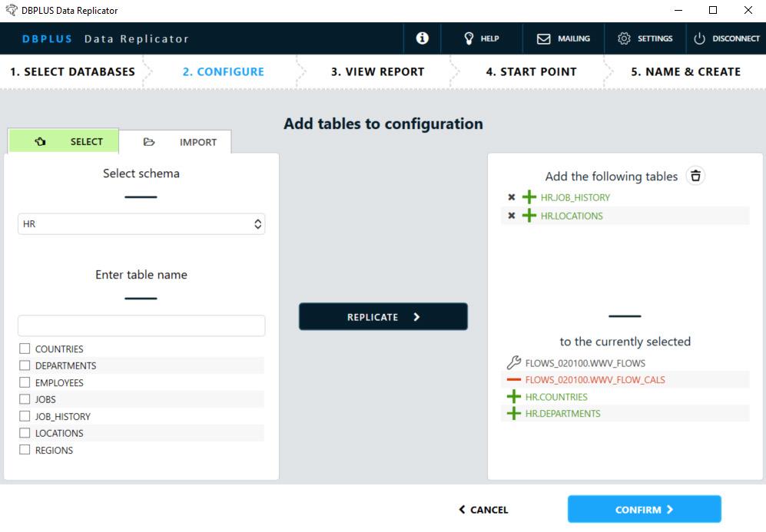The image size is (766, 532).
Task: Select the FLOWS_020100.WWV_FLOW_CALS entry
Action: pos(595,380)
